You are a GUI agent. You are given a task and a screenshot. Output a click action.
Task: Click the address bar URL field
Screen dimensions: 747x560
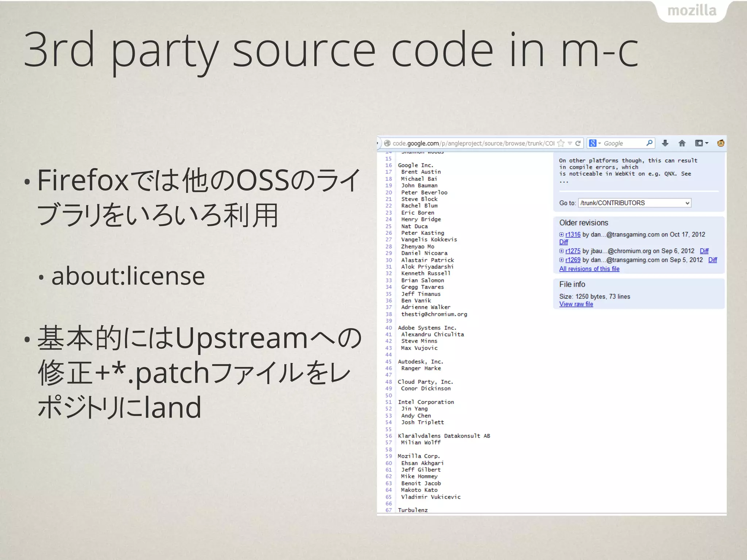tap(473, 143)
